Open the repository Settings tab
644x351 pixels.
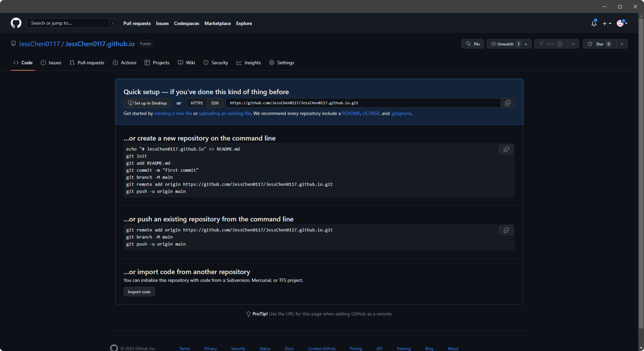point(282,63)
